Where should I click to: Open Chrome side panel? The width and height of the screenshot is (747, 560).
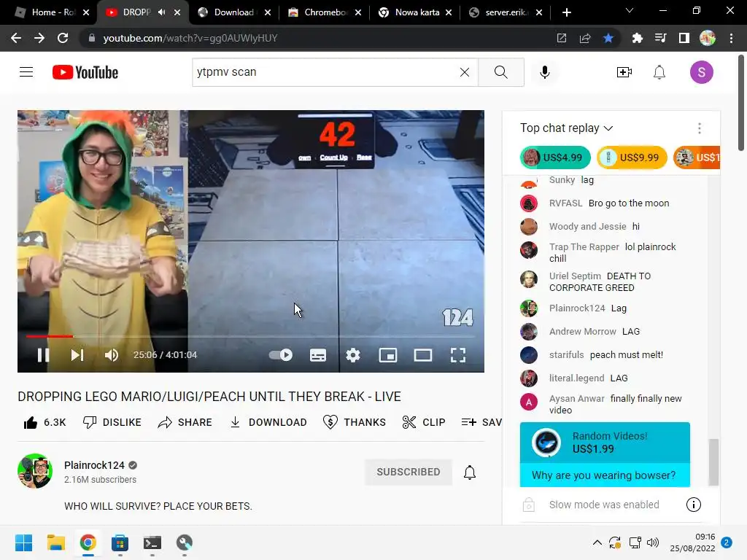pyautogui.click(x=684, y=38)
